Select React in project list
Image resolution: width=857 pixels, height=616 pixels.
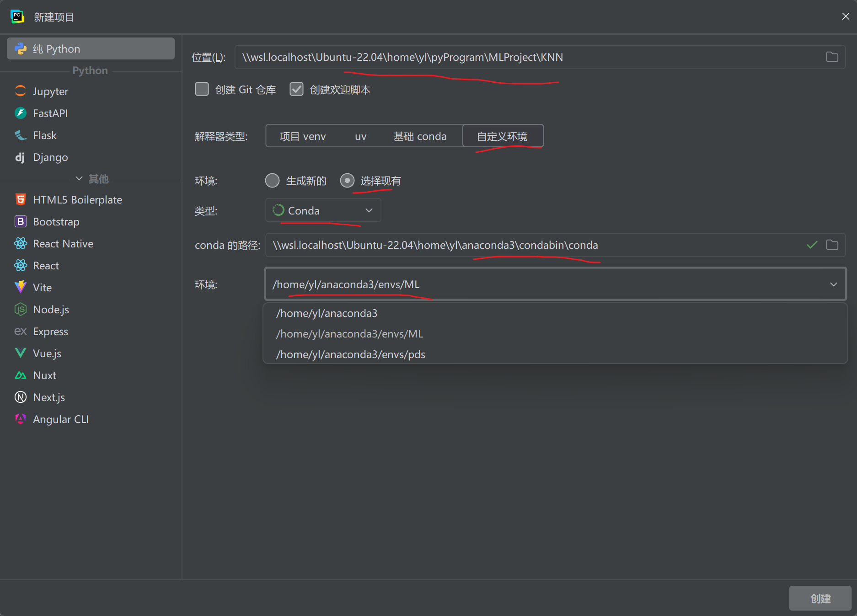[x=91, y=265]
